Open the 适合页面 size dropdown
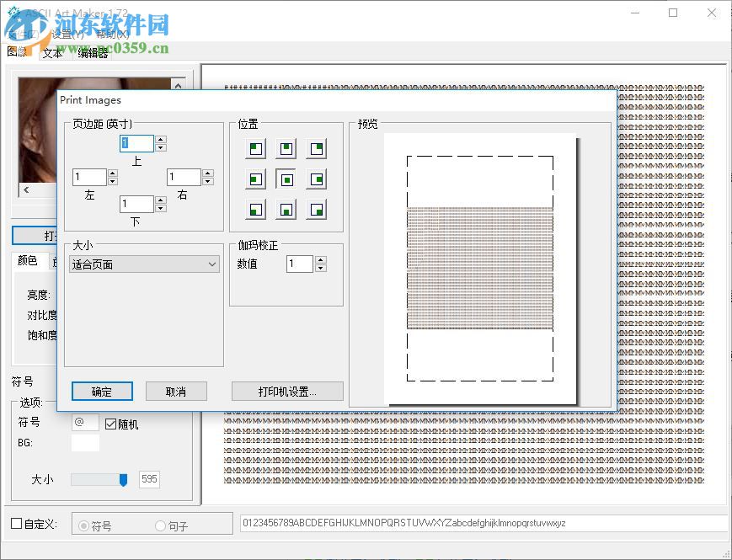732x560 pixels. coord(213,264)
